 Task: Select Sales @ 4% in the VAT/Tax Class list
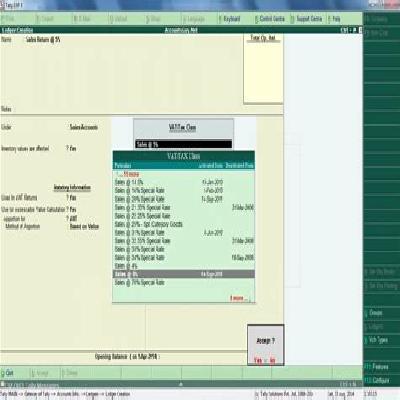126,266
